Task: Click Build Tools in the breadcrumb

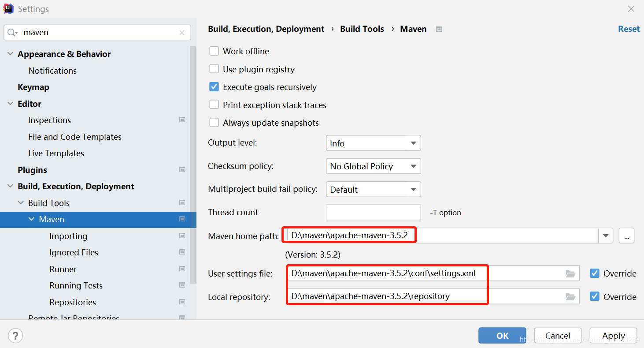Action: pyautogui.click(x=362, y=29)
